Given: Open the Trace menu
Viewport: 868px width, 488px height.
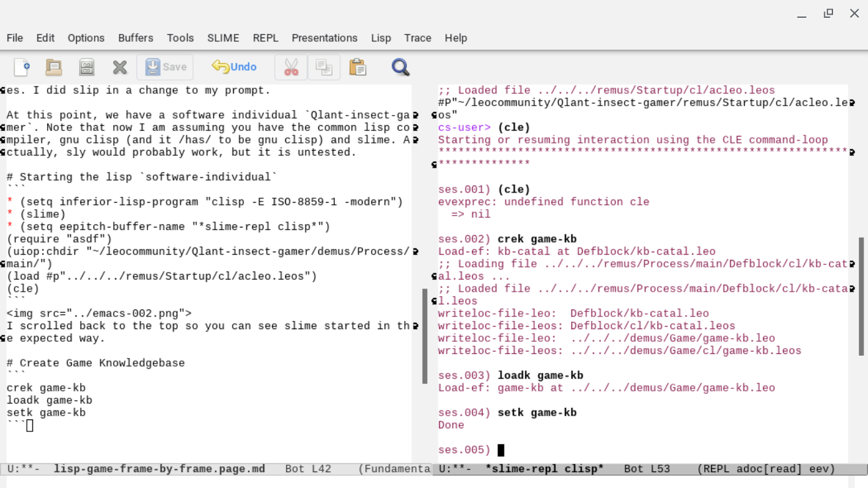Looking at the screenshot, I should [x=417, y=38].
